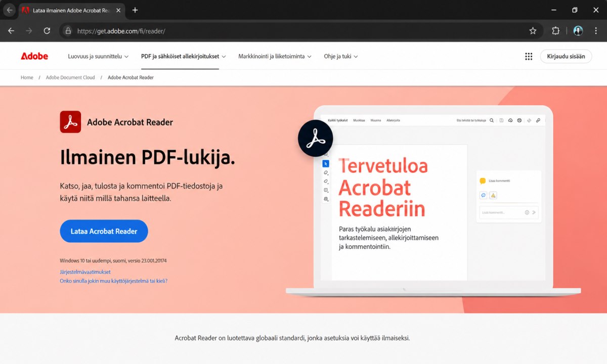Viewport: 607px width, 364px height.
Task: Open the browser extensions puzzle icon
Action: (555, 31)
